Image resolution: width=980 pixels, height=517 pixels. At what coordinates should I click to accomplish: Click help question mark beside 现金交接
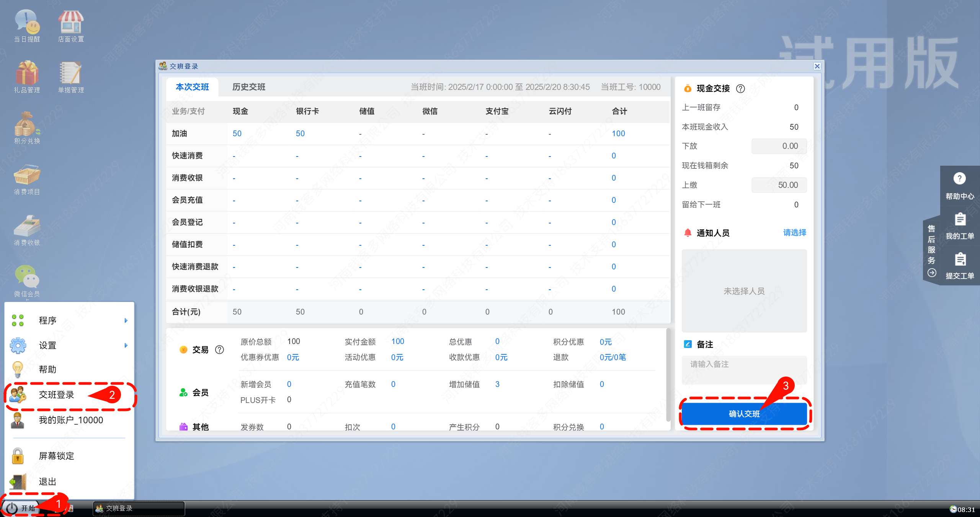(740, 89)
